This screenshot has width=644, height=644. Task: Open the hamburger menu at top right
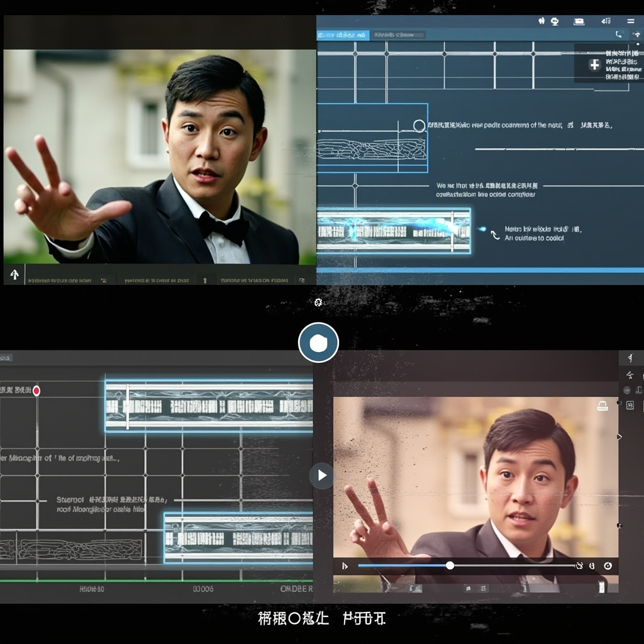[631, 21]
